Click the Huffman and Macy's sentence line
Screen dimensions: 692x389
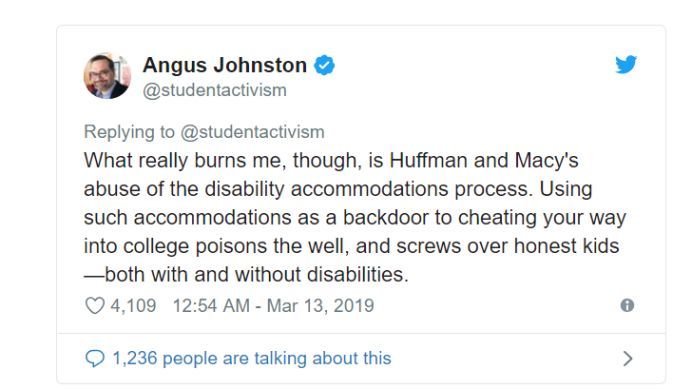(x=331, y=160)
